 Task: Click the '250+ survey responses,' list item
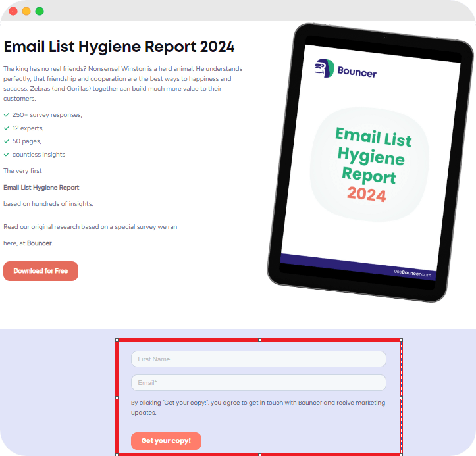point(47,115)
